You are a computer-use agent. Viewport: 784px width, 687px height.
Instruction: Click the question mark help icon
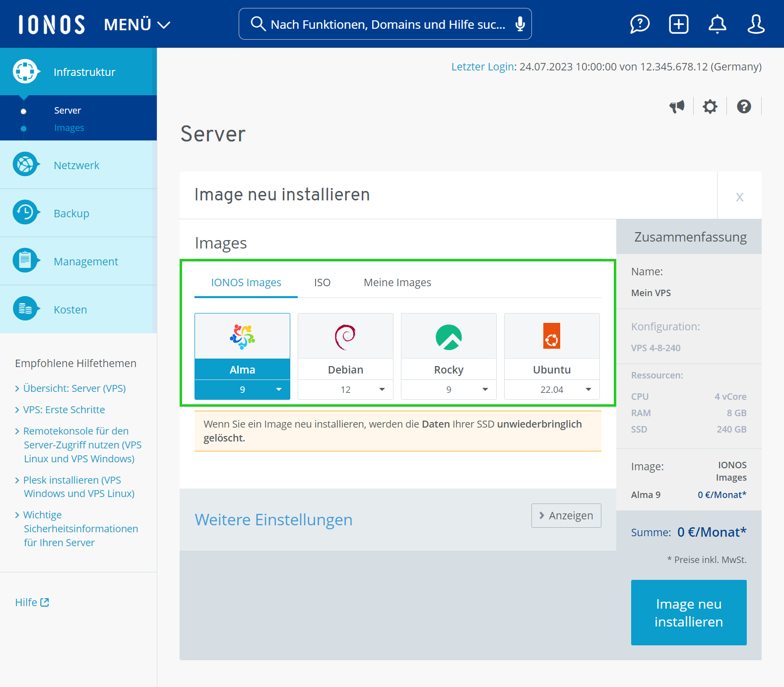click(744, 106)
